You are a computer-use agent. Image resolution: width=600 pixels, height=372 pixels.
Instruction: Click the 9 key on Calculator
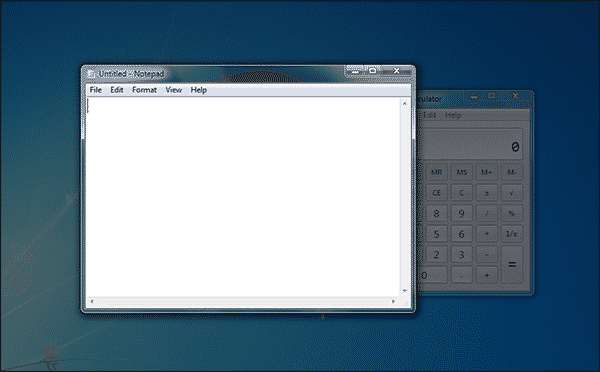(461, 214)
